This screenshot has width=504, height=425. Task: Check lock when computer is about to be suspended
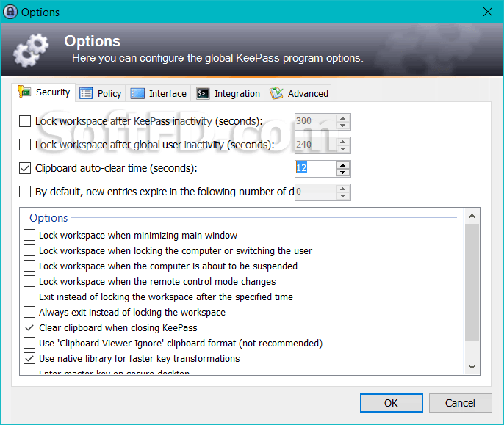29,266
